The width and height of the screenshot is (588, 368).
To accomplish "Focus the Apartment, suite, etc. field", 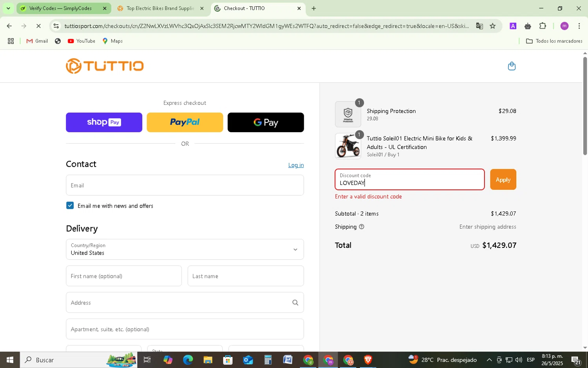I will pyautogui.click(x=185, y=329).
